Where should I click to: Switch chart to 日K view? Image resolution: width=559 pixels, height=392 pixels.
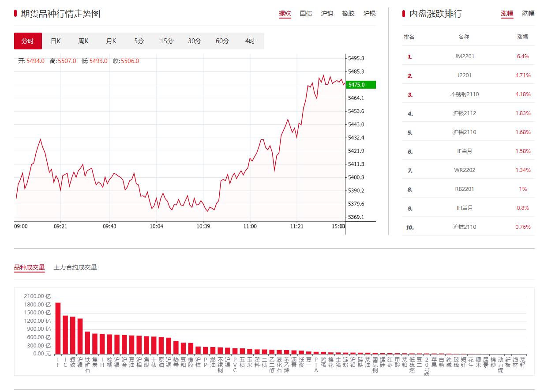pos(56,41)
